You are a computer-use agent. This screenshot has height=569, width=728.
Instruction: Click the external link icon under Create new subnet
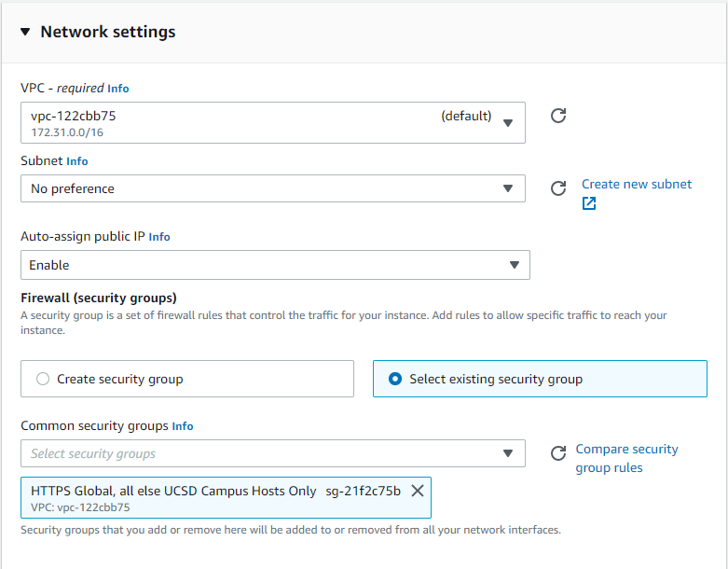(589, 203)
